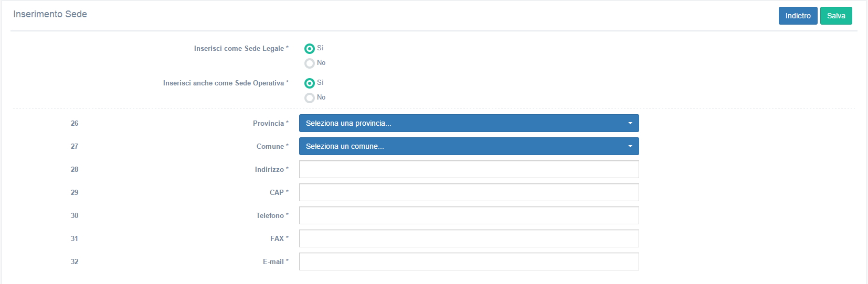The height and width of the screenshot is (284, 868).
Task: Click row number 29 beside CAP
Action: (x=75, y=192)
